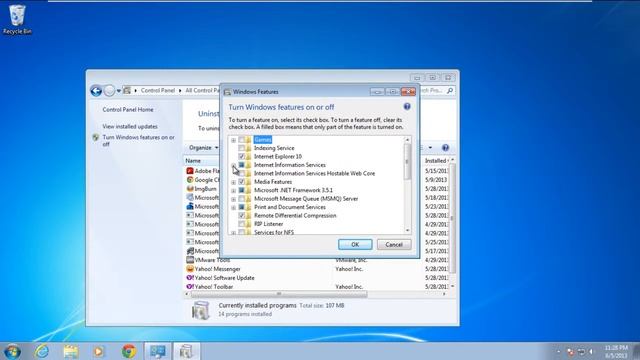Select the Yahoo! Software Update icon
The width and height of the screenshot is (640, 360).
point(190,278)
